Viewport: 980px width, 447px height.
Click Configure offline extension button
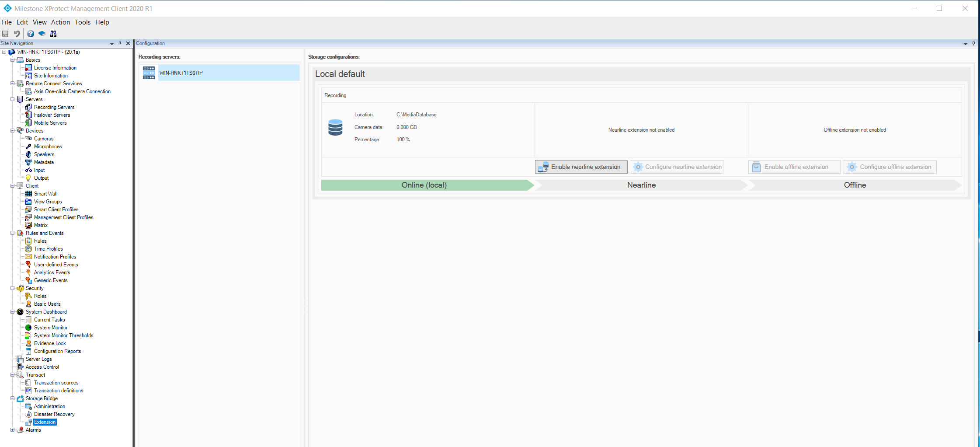890,167
